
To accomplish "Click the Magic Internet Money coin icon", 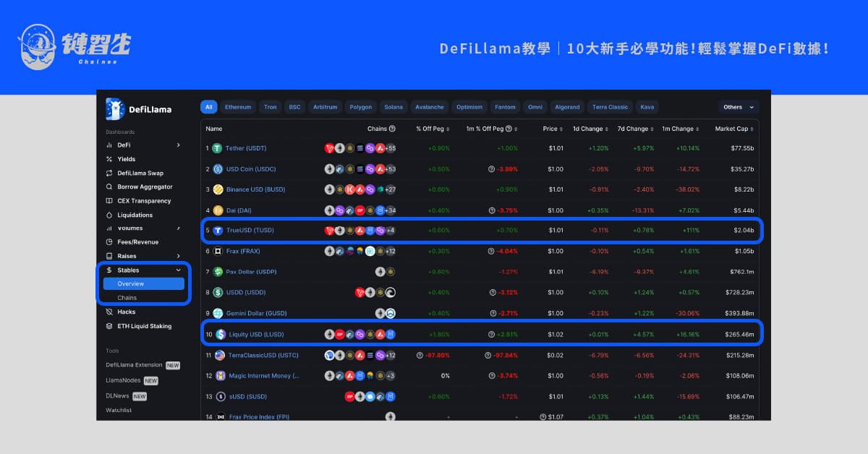I will coord(221,376).
